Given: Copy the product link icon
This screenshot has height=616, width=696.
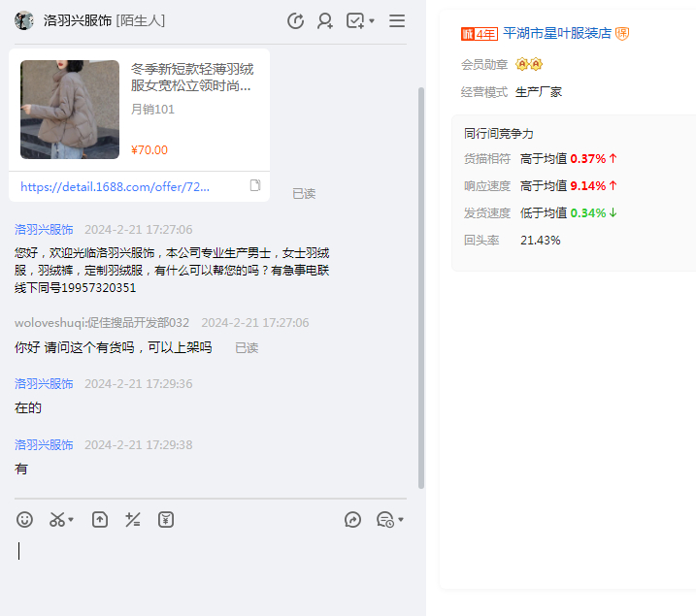Looking at the screenshot, I should pyautogui.click(x=255, y=185).
